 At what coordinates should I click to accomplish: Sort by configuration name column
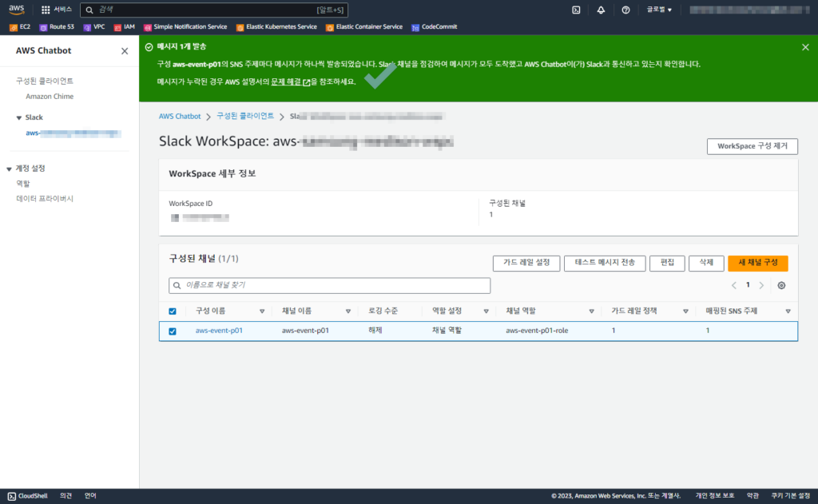click(x=262, y=312)
